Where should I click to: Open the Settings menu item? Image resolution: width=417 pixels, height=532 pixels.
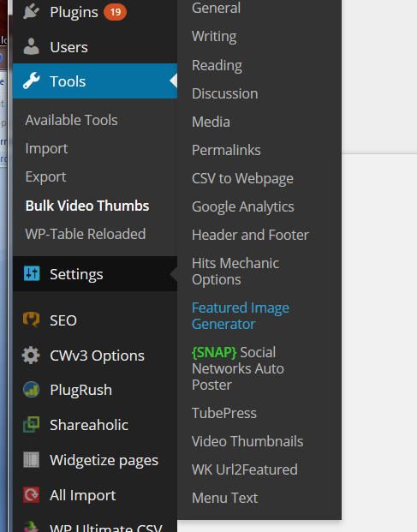coord(95,274)
